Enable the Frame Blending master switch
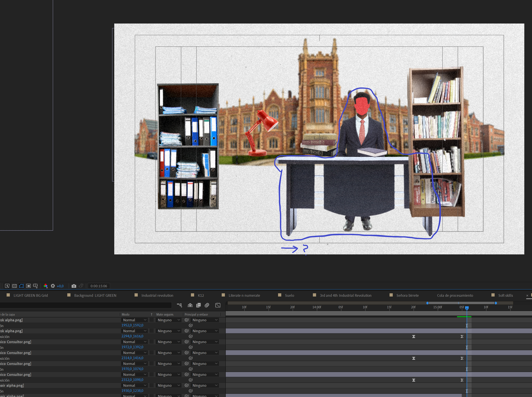The image size is (532, 397). 199,305
